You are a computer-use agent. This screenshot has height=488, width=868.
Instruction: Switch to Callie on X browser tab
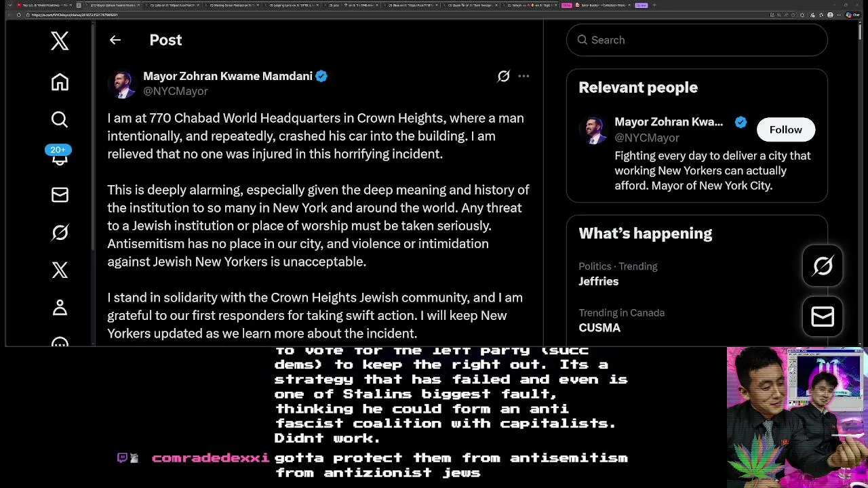(x=171, y=5)
